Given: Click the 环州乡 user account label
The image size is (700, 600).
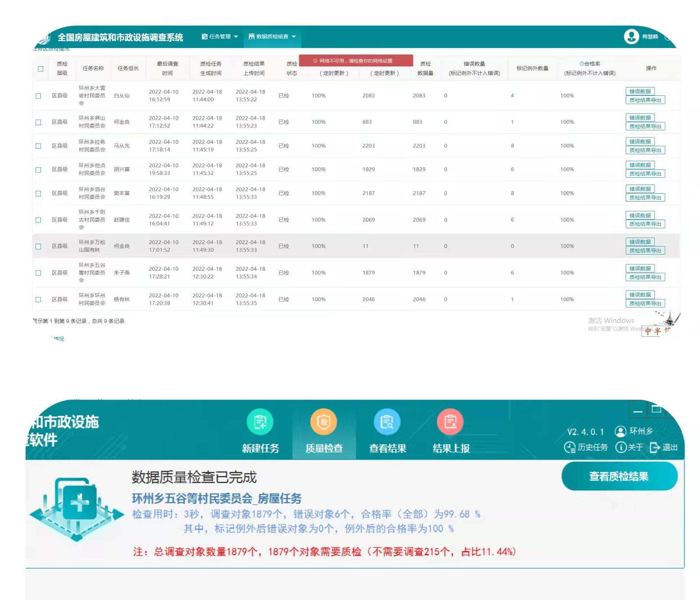Looking at the screenshot, I should coord(641,431).
